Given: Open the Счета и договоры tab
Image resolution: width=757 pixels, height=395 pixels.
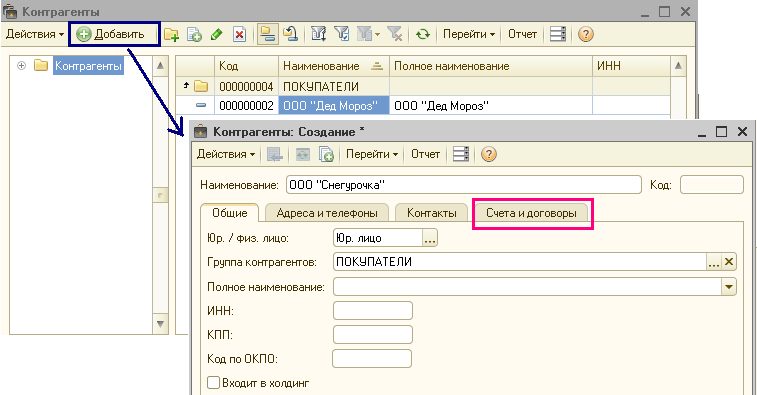Looking at the screenshot, I should (531, 213).
